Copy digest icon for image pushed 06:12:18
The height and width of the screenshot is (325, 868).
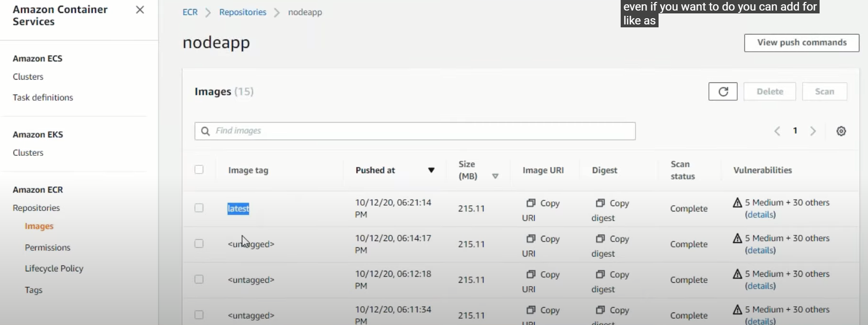(600, 274)
